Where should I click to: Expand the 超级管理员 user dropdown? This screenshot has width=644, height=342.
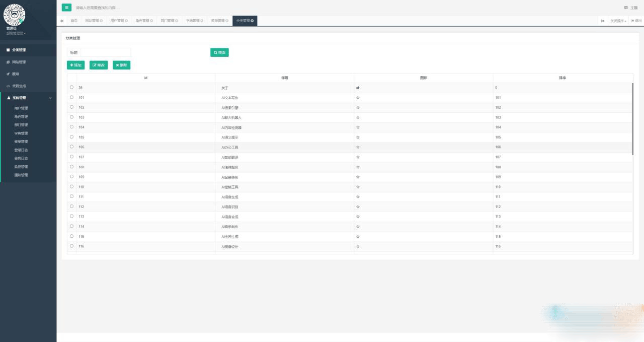(x=16, y=33)
